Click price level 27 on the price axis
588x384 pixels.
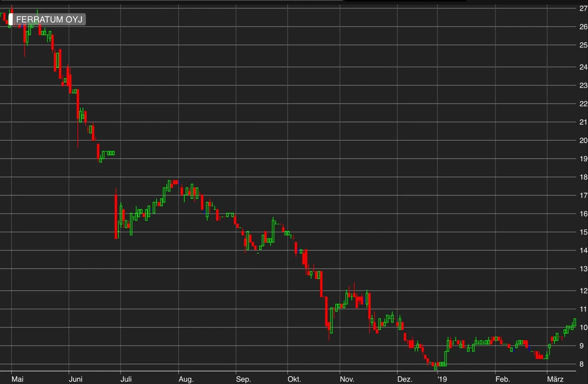(583, 8)
